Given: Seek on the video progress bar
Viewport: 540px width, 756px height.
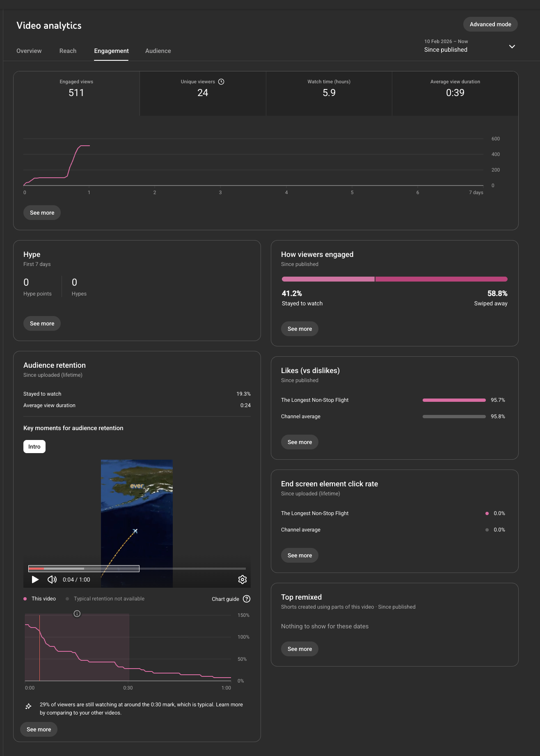Looking at the screenshot, I should click(137, 568).
